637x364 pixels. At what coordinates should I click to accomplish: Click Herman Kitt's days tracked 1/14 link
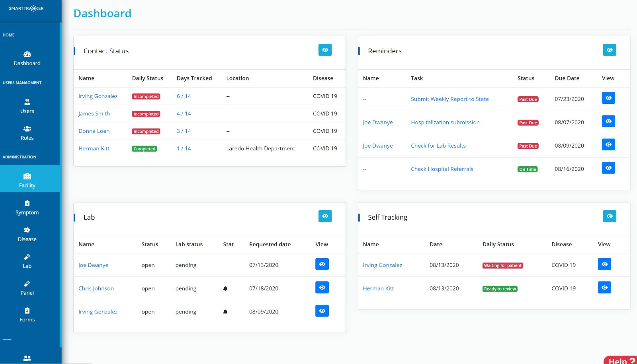[x=184, y=148]
